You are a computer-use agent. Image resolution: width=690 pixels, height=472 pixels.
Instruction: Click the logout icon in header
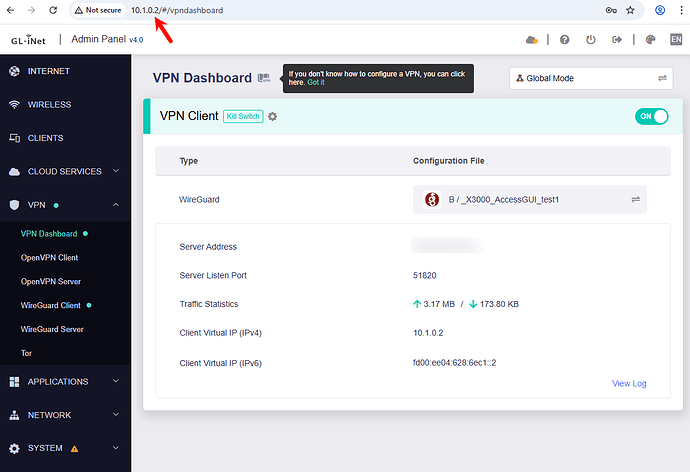617,40
